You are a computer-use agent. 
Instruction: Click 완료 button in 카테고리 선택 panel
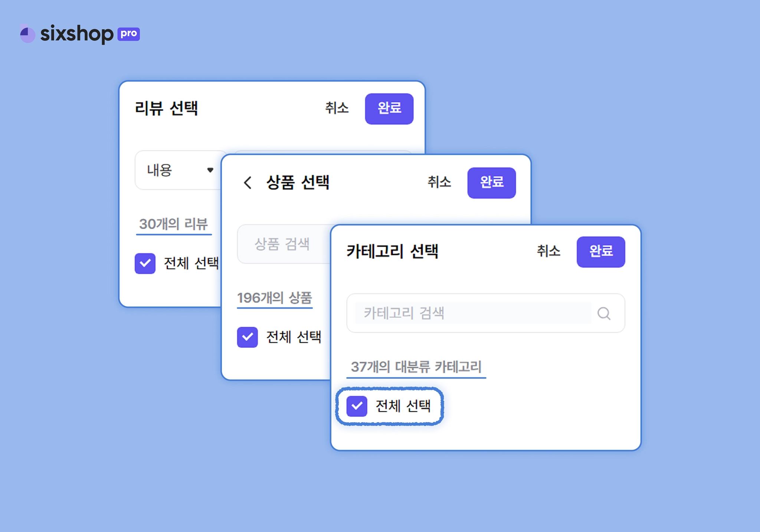[x=601, y=252]
